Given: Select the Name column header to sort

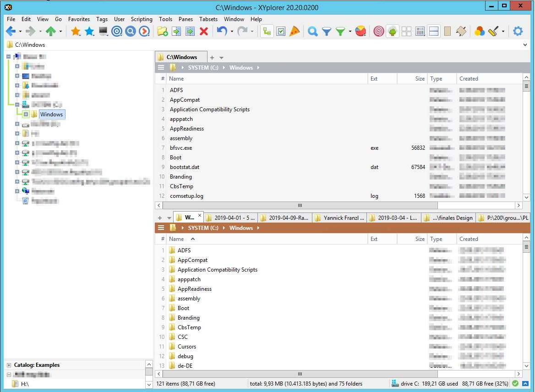Looking at the screenshot, I should click(176, 78).
